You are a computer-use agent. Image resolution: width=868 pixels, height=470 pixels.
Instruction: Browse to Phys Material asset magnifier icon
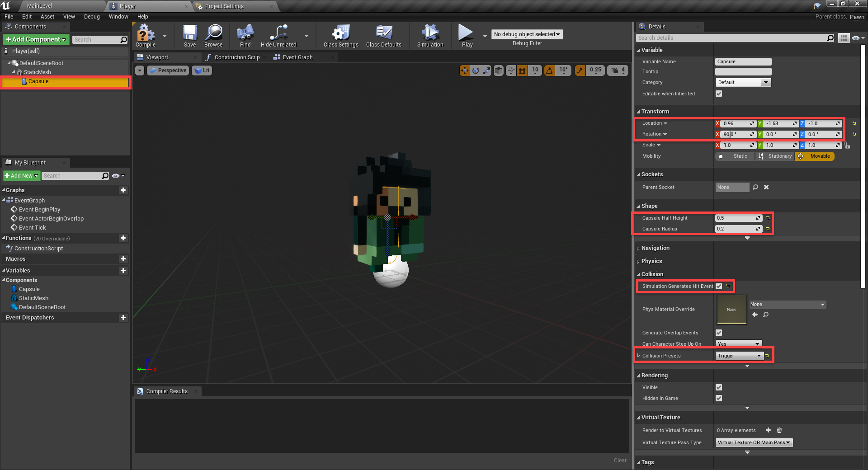point(766,315)
